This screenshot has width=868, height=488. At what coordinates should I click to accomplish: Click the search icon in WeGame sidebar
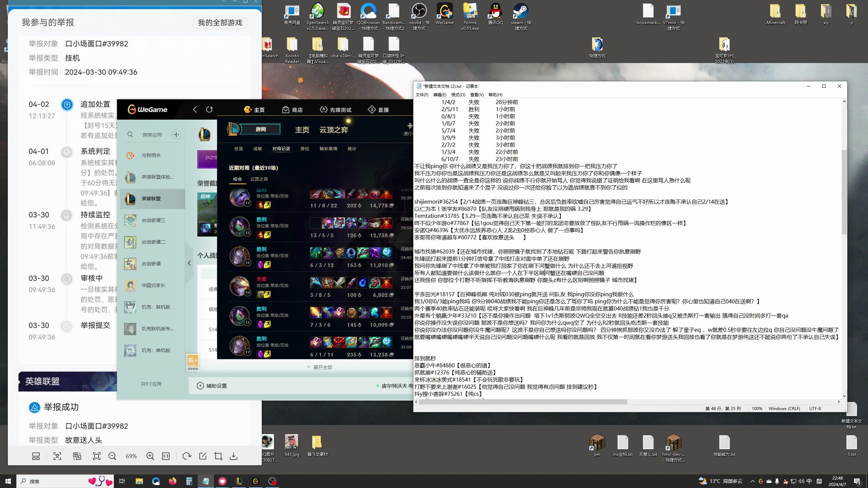[130, 134]
